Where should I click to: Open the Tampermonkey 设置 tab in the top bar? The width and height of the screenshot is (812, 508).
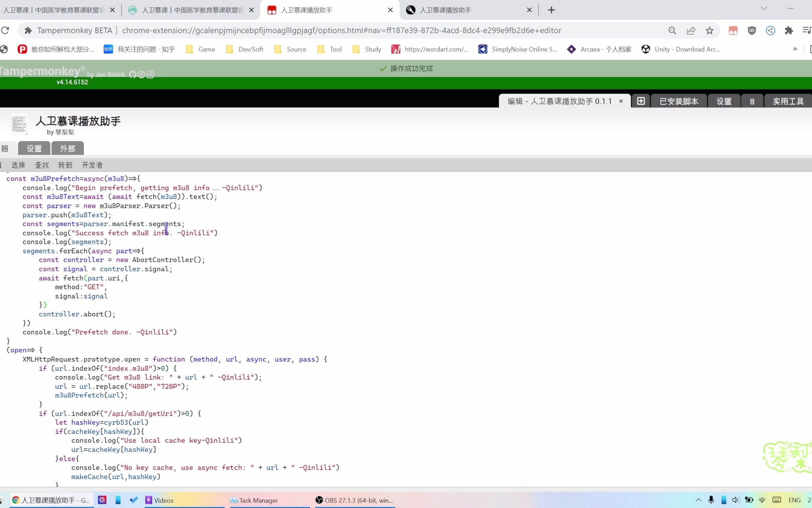724,101
